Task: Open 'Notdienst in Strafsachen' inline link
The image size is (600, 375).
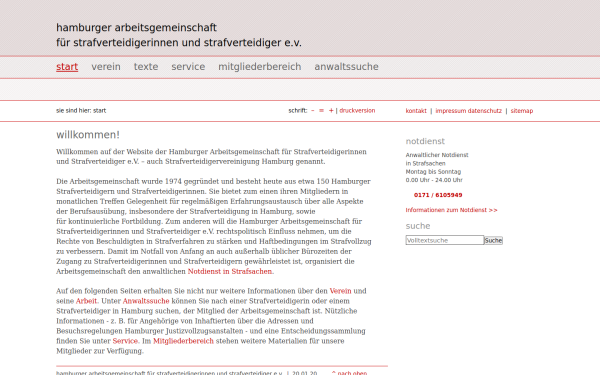Action: pyautogui.click(x=230, y=271)
